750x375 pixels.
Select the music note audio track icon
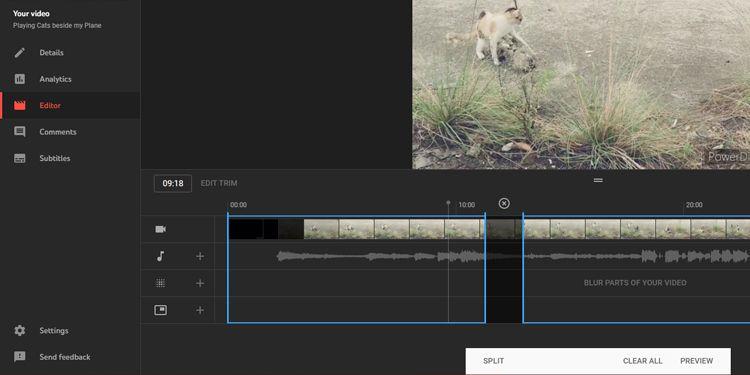tap(161, 256)
